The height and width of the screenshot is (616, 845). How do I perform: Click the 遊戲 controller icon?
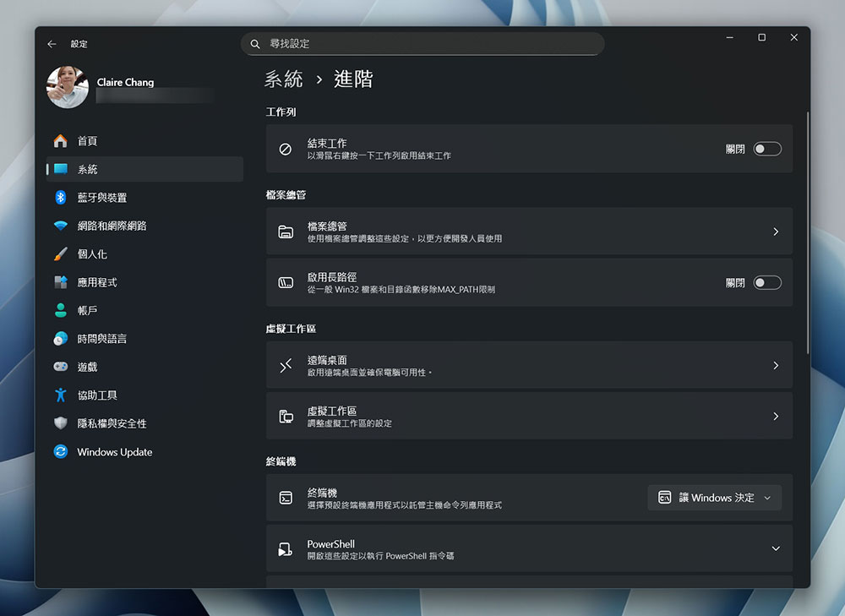click(60, 367)
